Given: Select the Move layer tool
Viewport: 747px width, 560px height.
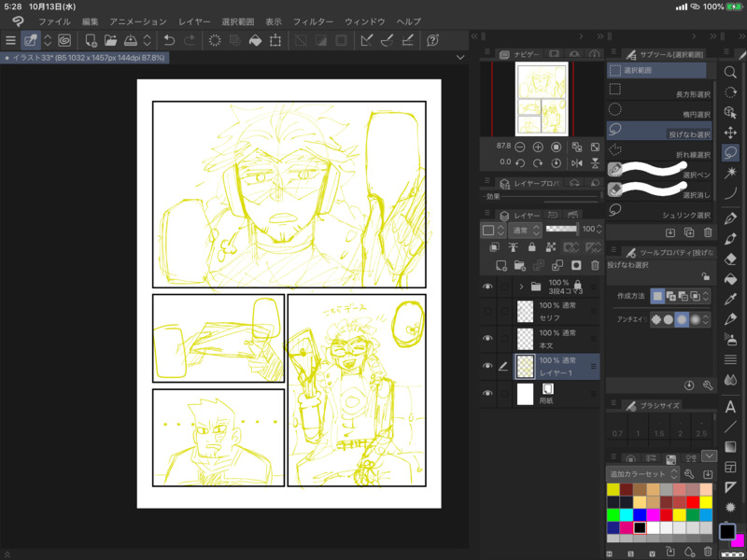Looking at the screenshot, I should pyautogui.click(x=730, y=133).
